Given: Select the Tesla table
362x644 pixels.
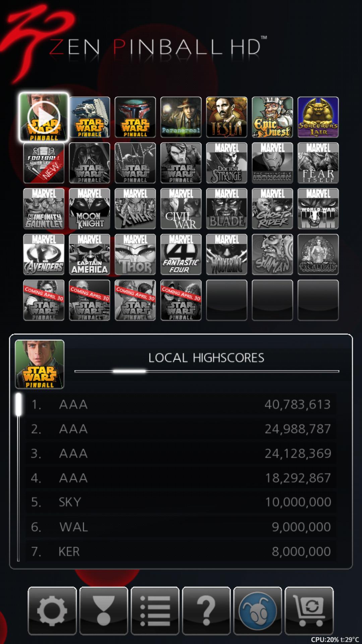Looking at the screenshot, I should point(227,117).
